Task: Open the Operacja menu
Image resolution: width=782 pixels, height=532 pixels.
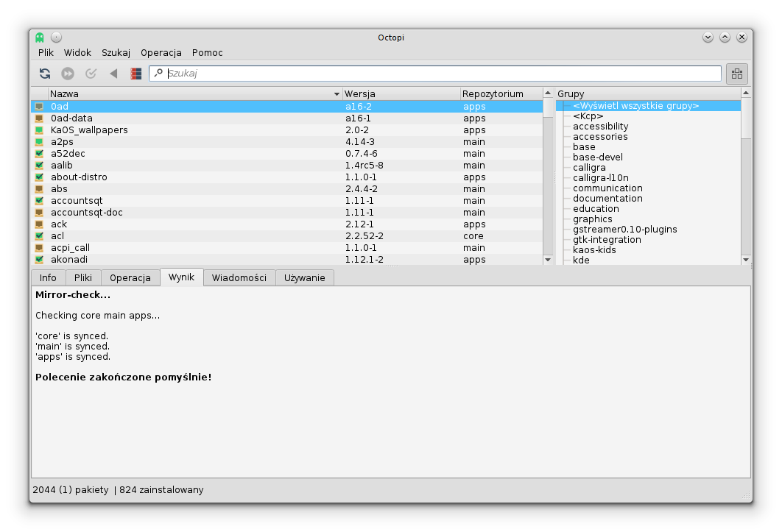Action: [x=161, y=53]
